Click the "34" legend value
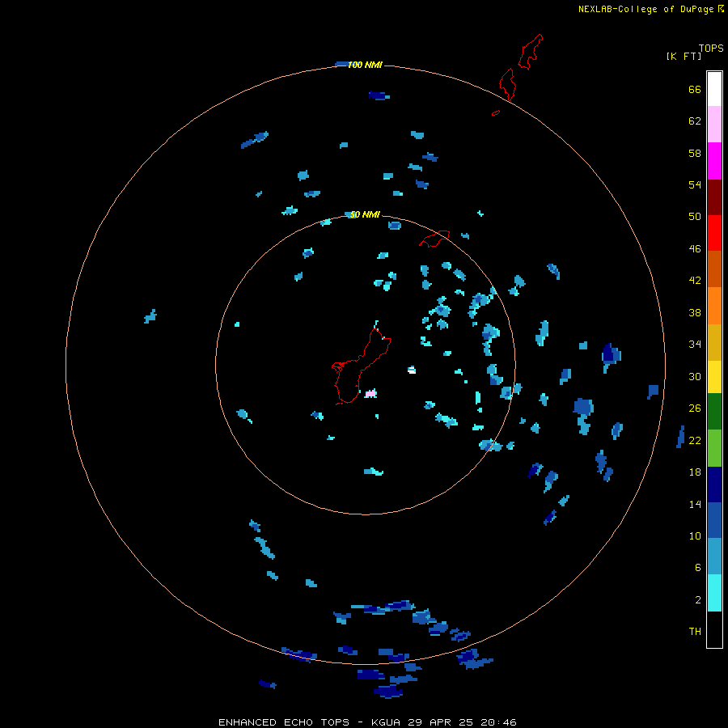Viewport: 728px width, 728px height. pyautogui.click(x=695, y=345)
